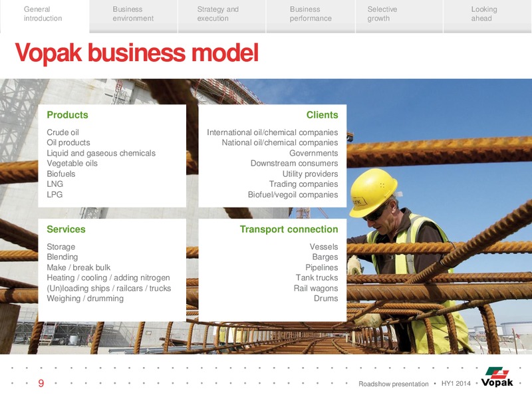Screen dimensions: 532x399
Task: Click the Storage service entry
Action: pos(61,247)
